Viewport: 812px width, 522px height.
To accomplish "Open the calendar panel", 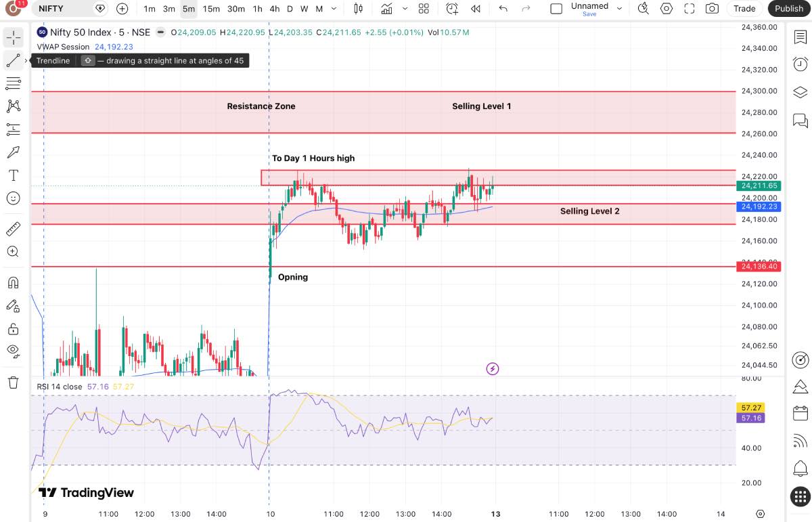I will 800,413.
